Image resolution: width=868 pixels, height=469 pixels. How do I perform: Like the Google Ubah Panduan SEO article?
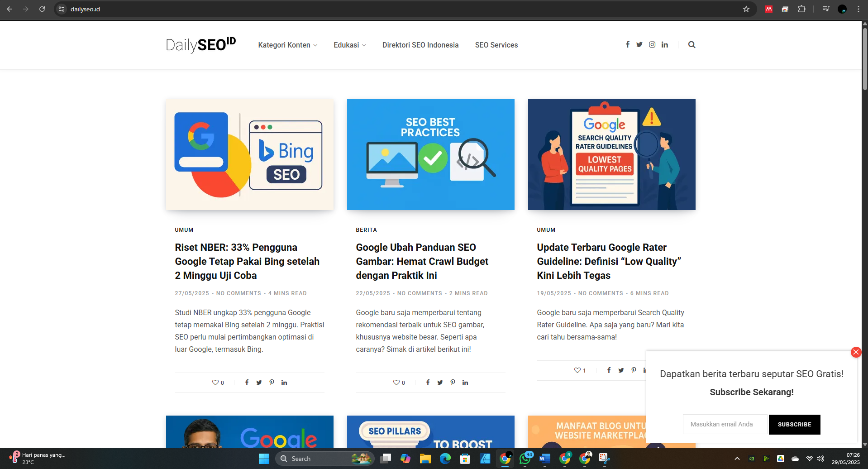click(396, 383)
